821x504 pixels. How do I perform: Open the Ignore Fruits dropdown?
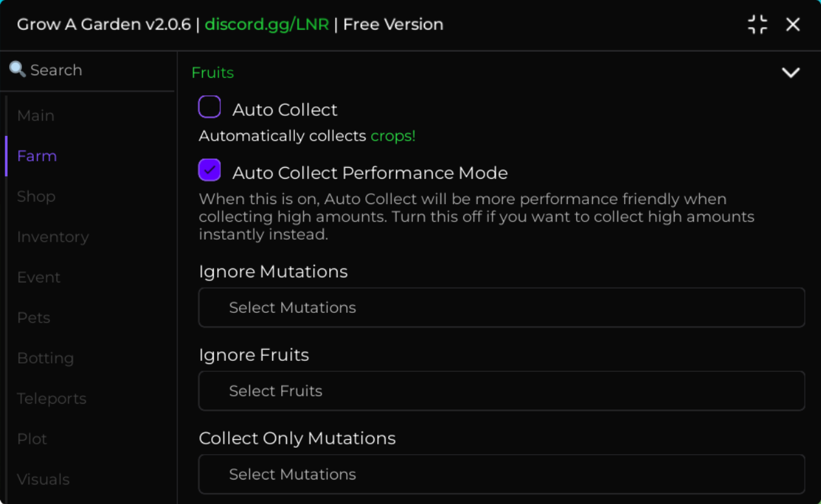click(502, 391)
